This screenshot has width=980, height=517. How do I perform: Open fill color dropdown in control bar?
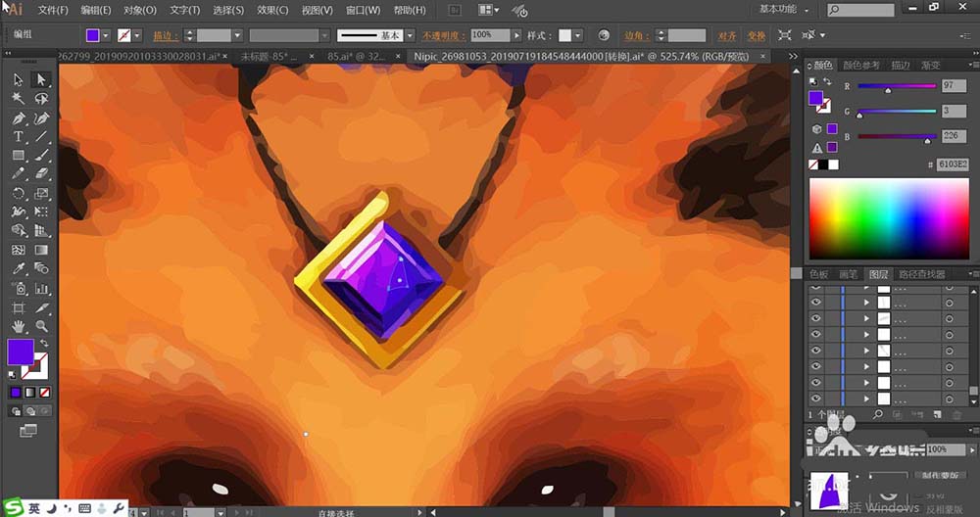pos(106,35)
